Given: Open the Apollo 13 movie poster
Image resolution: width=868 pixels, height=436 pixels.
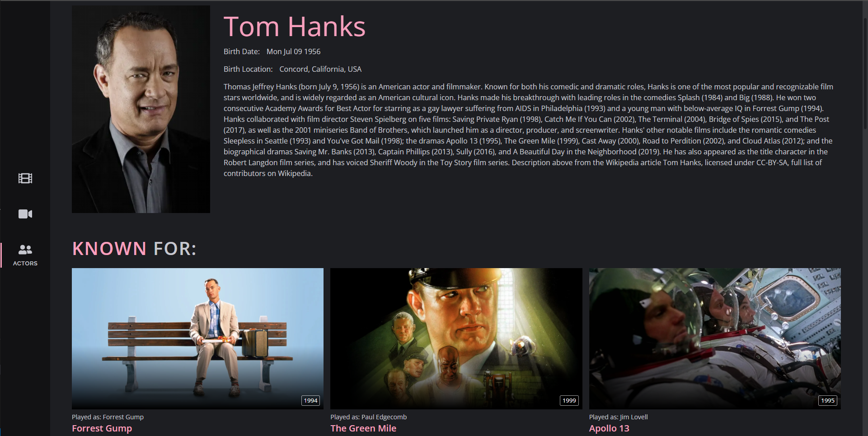Looking at the screenshot, I should (x=715, y=339).
